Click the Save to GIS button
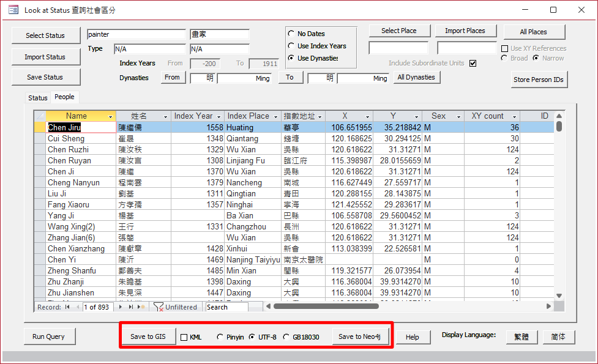Image resolution: width=598 pixels, height=364 pixels. [x=148, y=336]
